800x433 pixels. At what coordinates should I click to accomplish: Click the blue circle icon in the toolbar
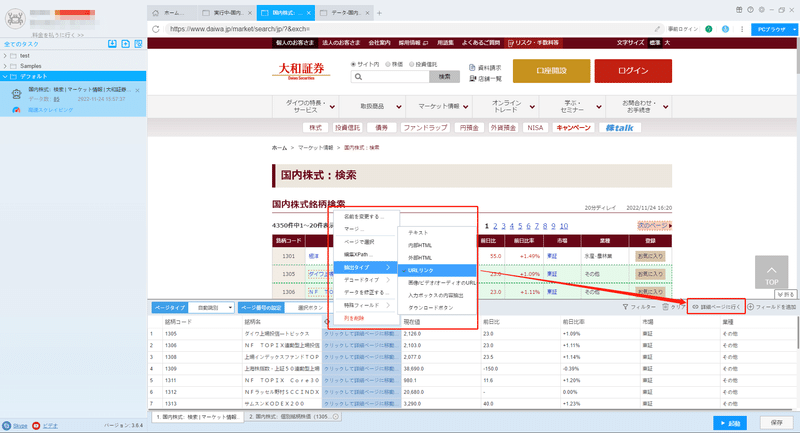pos(725,29)
